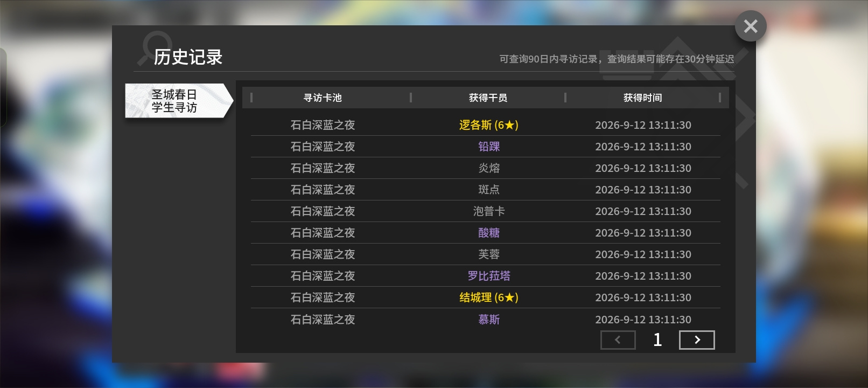The height and width of the screenshot is (388, 868).
Task: Select operator 逻各斯 (6★) in the list
Action: 489,125
